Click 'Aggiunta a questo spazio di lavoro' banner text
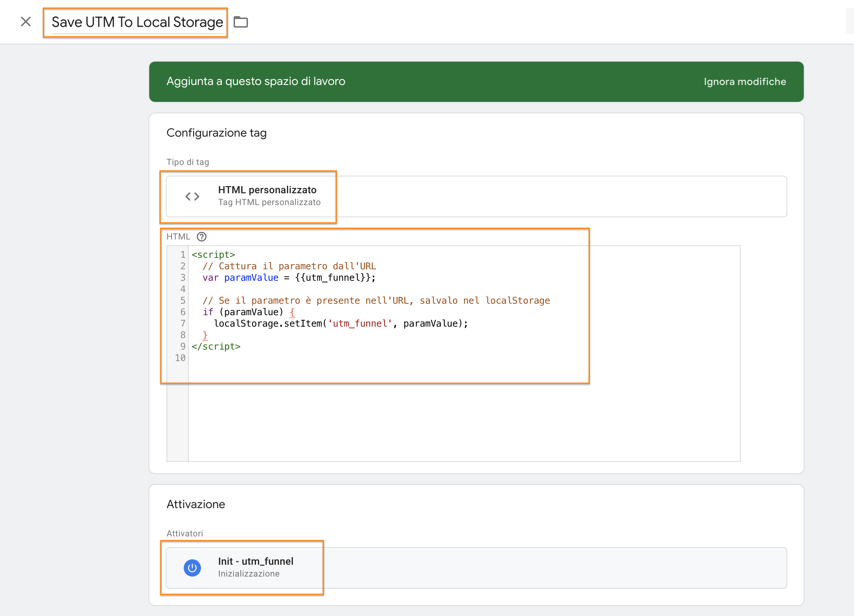 click(256, 81)
